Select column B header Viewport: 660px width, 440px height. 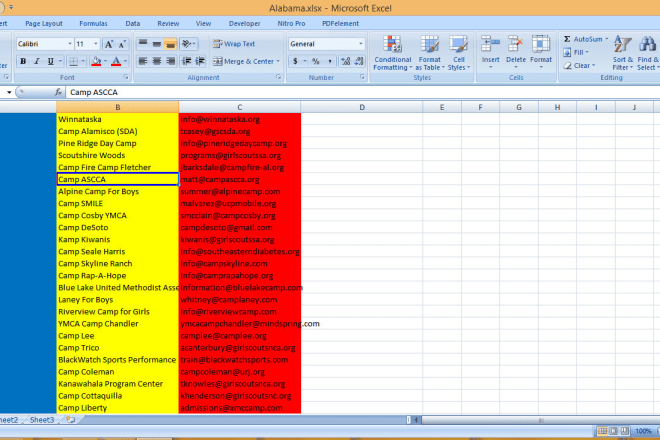[117, 107]
